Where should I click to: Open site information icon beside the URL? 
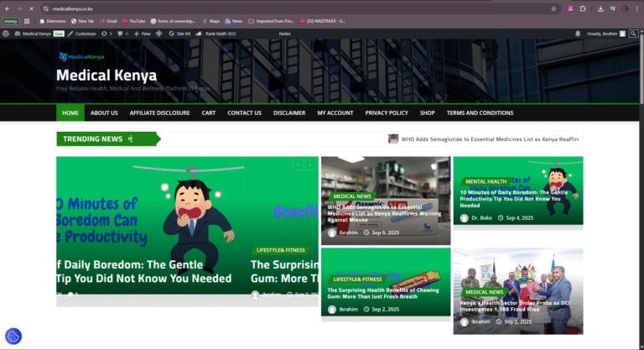point(46,8)
